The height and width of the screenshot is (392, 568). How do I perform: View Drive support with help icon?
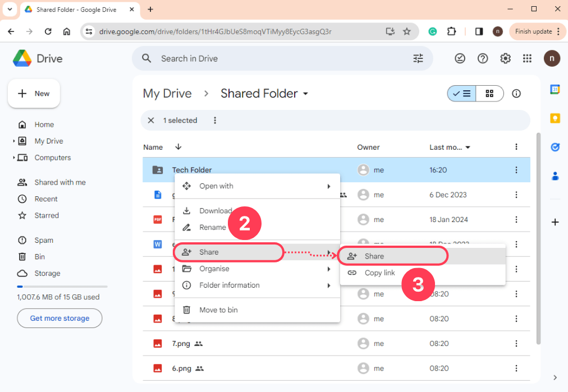[x=482, y=58]
